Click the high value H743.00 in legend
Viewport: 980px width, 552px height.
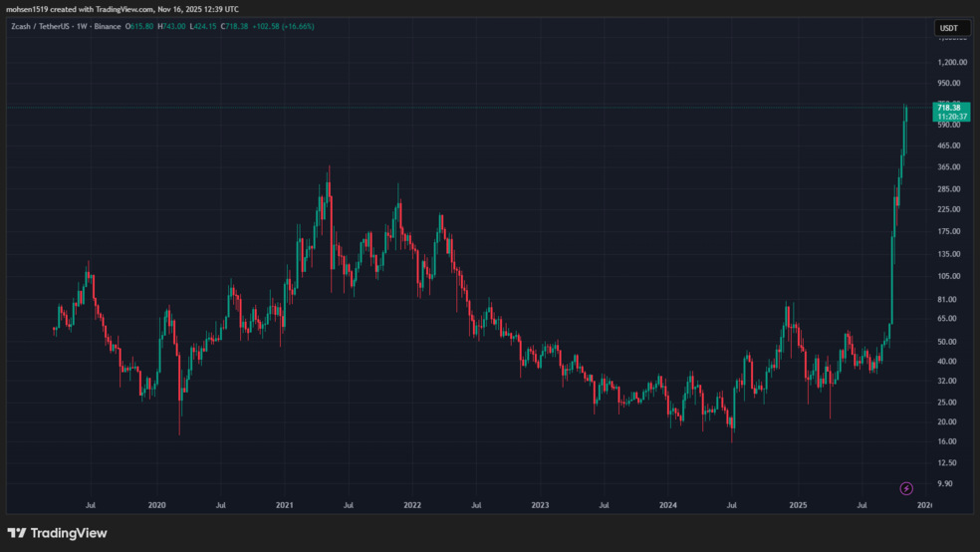(180, 26)
